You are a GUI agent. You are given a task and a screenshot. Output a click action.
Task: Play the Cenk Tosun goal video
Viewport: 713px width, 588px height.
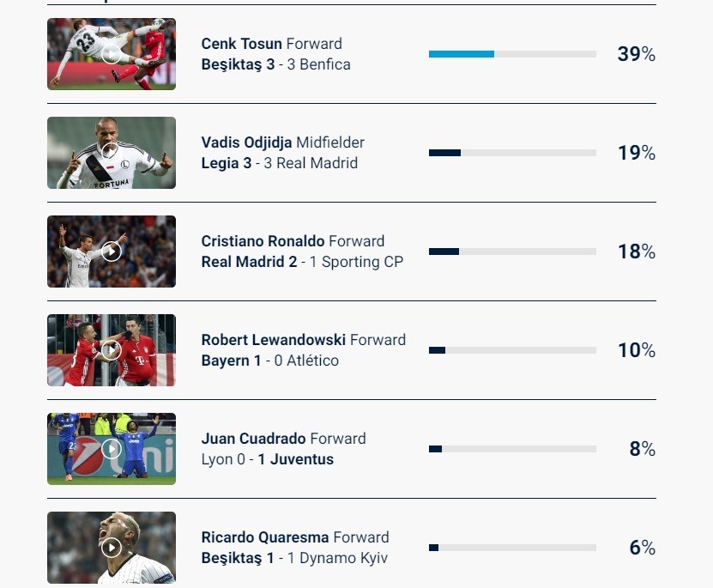pyautogui.click(x=112, y=54)
